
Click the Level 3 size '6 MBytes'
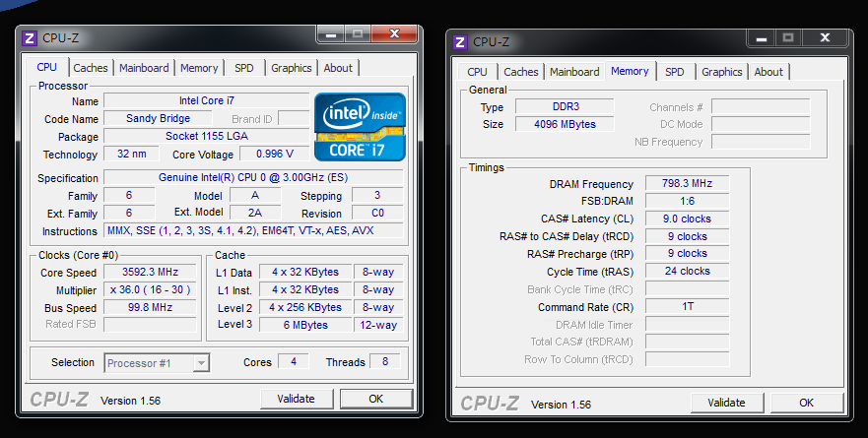coord(305,325)
